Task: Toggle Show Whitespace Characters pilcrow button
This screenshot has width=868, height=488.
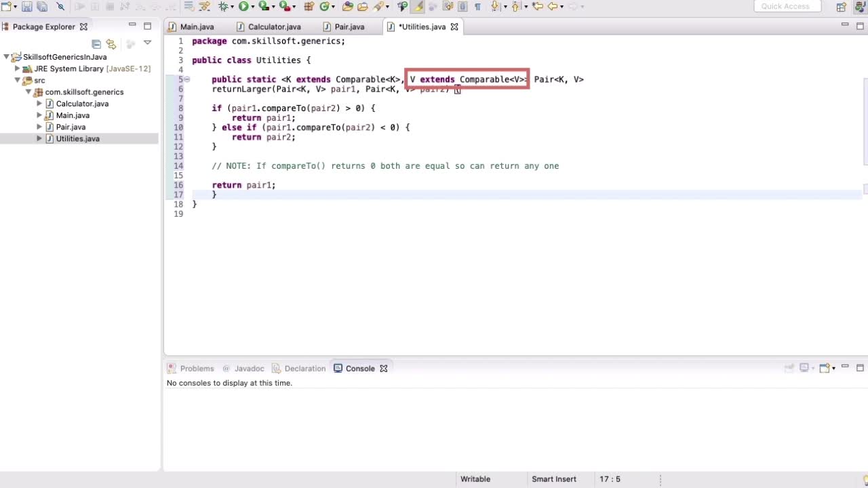Action: click(477, 7)
